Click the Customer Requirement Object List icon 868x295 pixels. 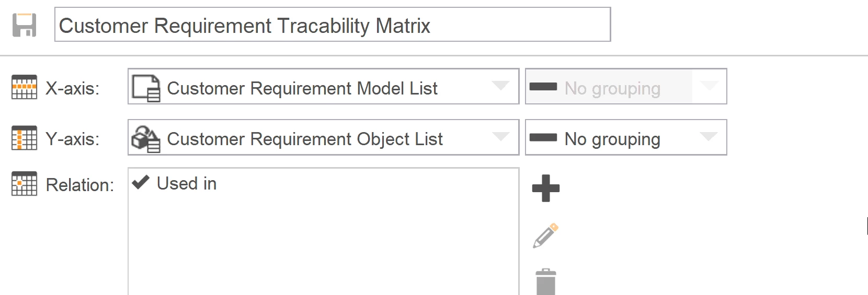coord(146,139)
